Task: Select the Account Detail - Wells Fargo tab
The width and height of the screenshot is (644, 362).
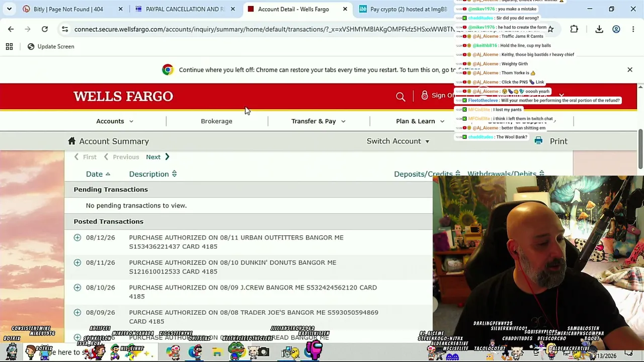Action: [x=297, y=9]
